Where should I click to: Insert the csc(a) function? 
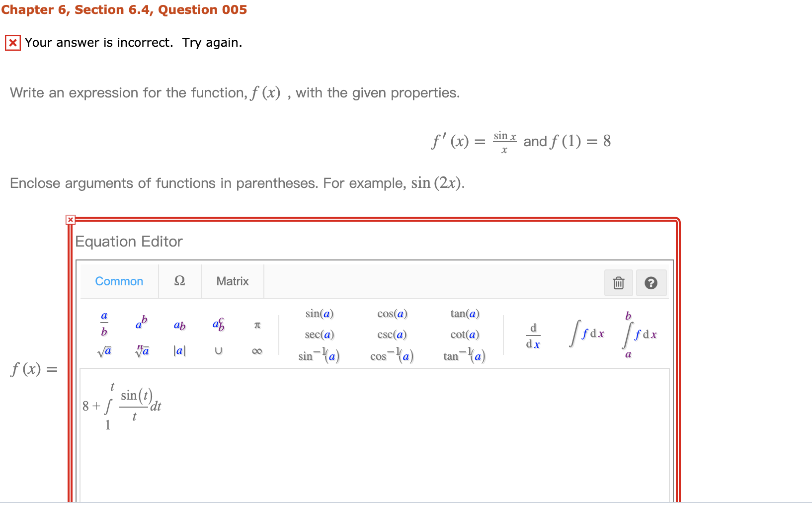pyautogui.click(x=392, y=335)
